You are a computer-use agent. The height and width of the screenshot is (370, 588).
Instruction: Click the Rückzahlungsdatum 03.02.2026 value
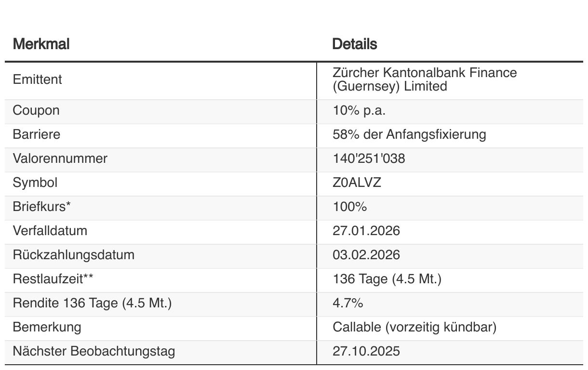tap(366, 255)
